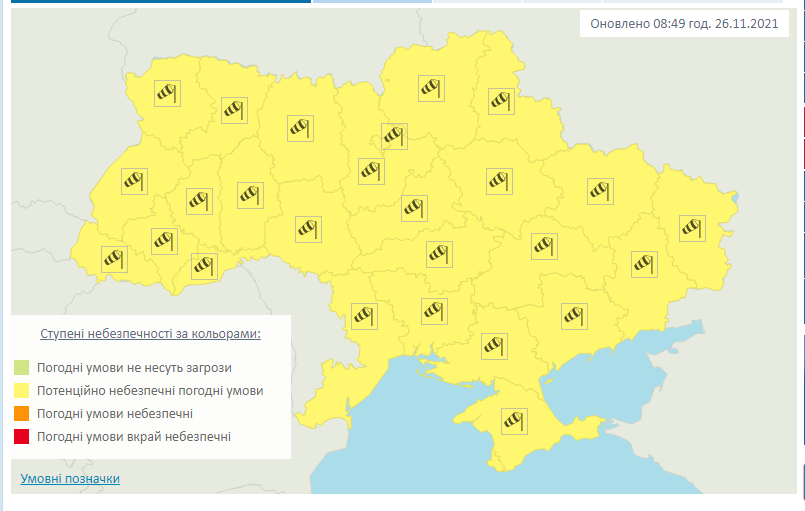Select the wind icon in Cherkasy oblast
Image resolution: width=805 pixels, height=511 pixels.
(414, 209)
